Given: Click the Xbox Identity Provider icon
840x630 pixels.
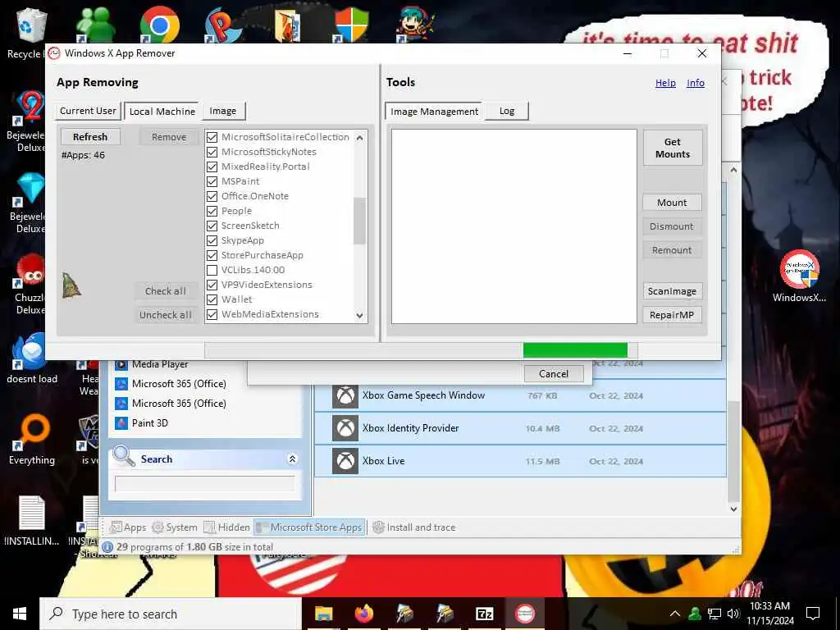Looking at the screenshot, I should click(x=345, y=428).
